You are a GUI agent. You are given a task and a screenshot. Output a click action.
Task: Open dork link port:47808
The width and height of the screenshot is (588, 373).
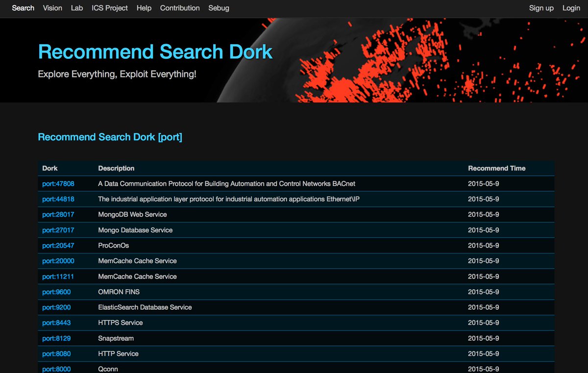tap(58, 184)
